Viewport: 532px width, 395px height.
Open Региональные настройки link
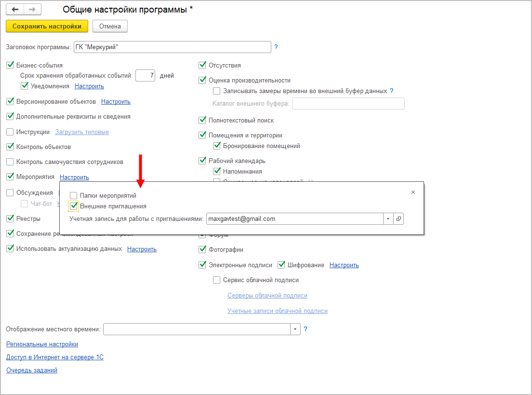pyautogui.click(x=42, y=344)
